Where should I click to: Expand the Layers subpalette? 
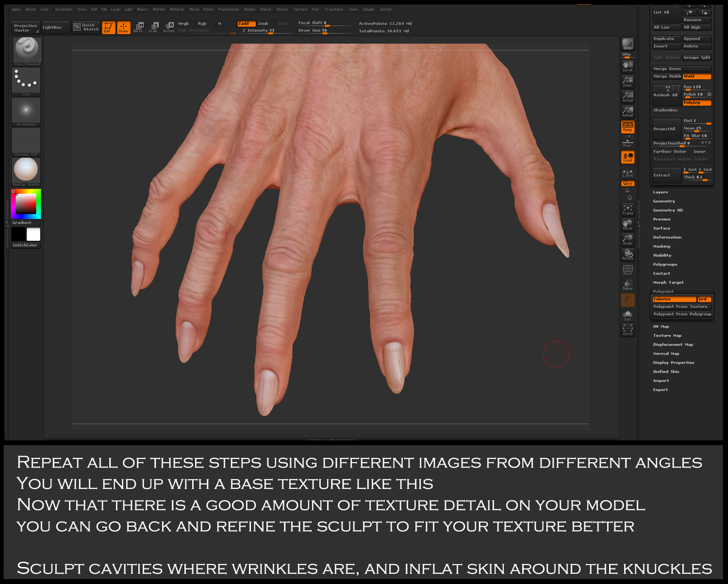click(x=660, y=192)
